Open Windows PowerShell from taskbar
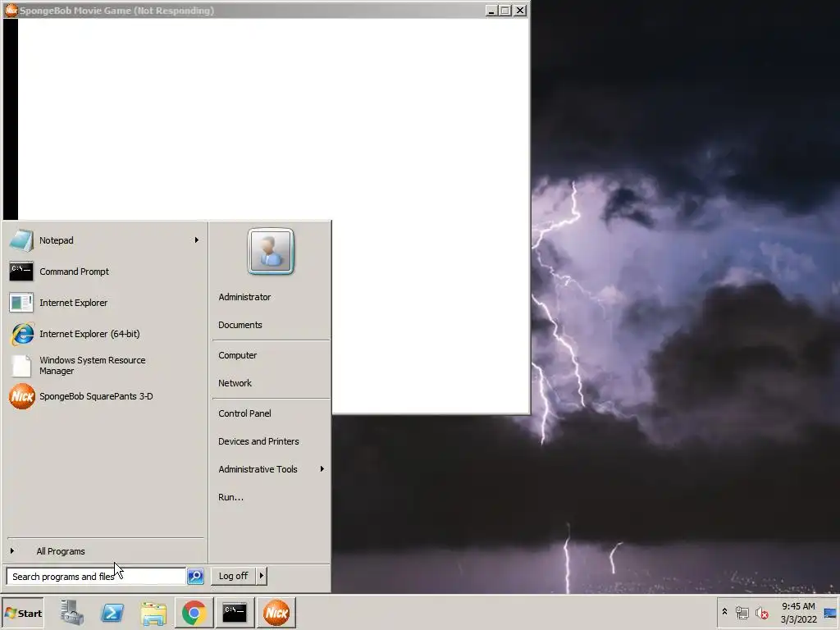 point(112,613)
